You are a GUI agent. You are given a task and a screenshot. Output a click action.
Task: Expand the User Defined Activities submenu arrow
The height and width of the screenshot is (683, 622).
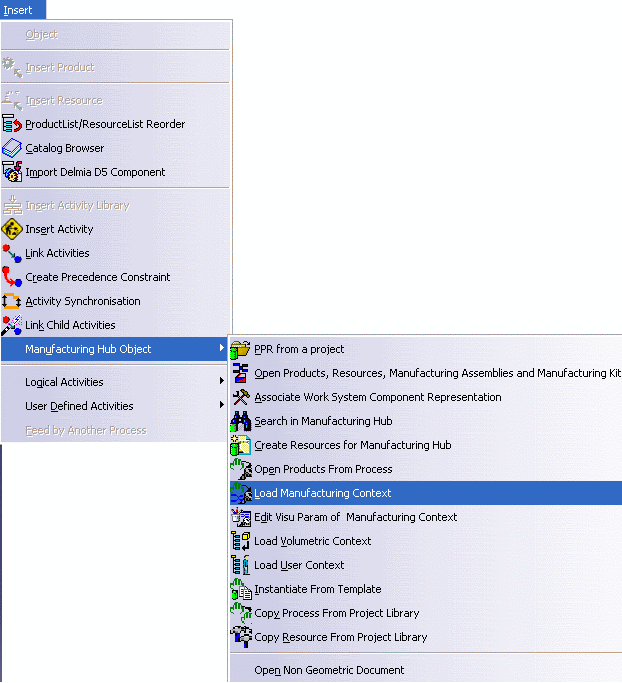222,405
